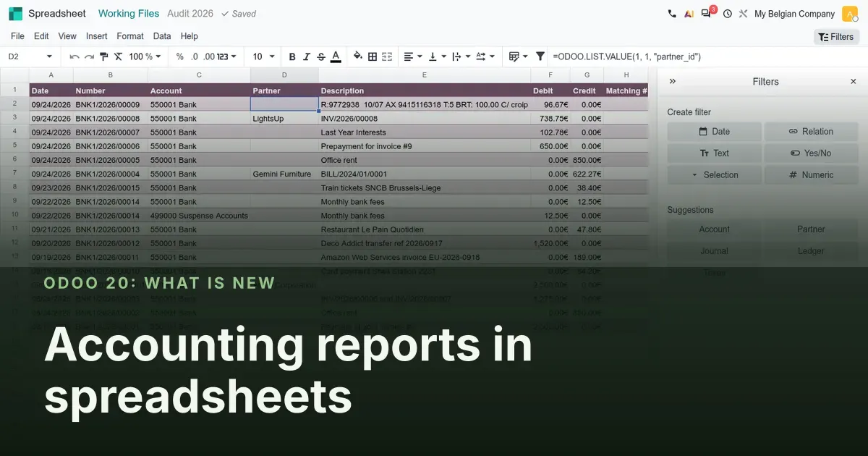
Task: Click My Belgian Company switcher
Action: pyautogui.click(x=794, y=14)
